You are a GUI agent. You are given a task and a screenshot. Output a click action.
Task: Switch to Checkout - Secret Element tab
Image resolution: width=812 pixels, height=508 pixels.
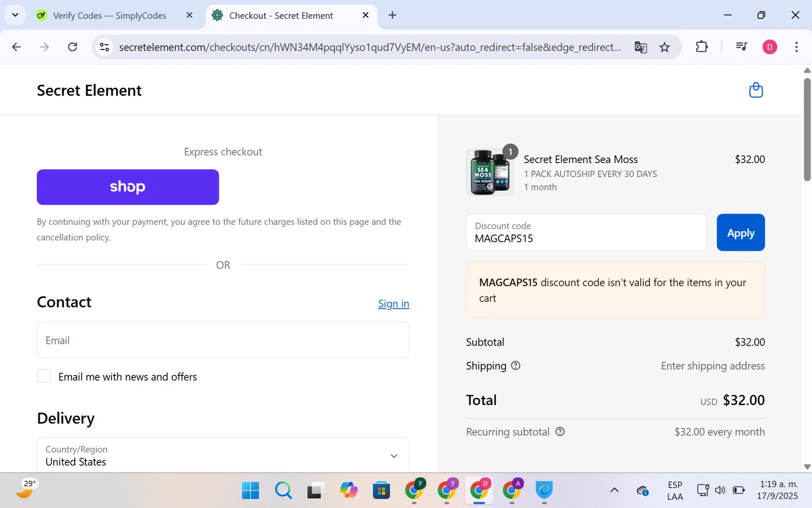point(281,15)
